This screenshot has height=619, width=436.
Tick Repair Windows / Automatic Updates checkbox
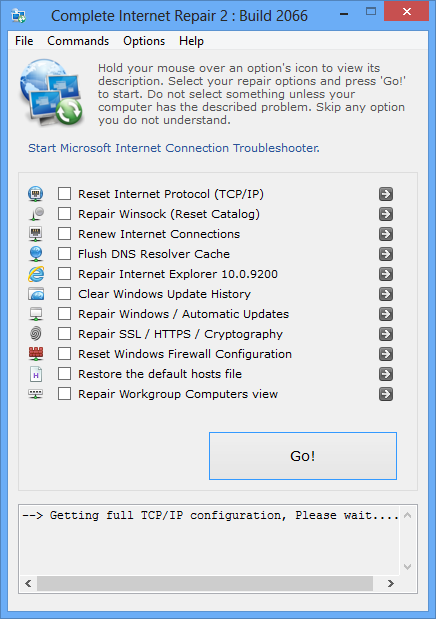(64, 314)
